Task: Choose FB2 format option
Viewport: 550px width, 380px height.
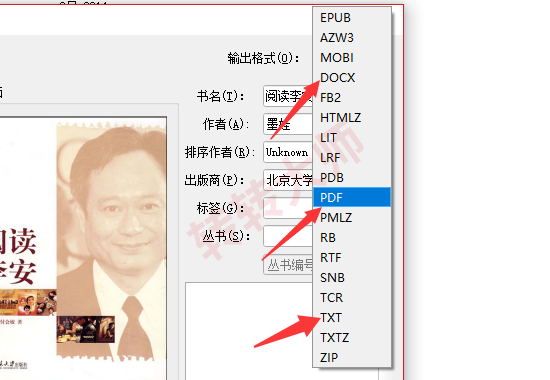Action: click(352, 98)
